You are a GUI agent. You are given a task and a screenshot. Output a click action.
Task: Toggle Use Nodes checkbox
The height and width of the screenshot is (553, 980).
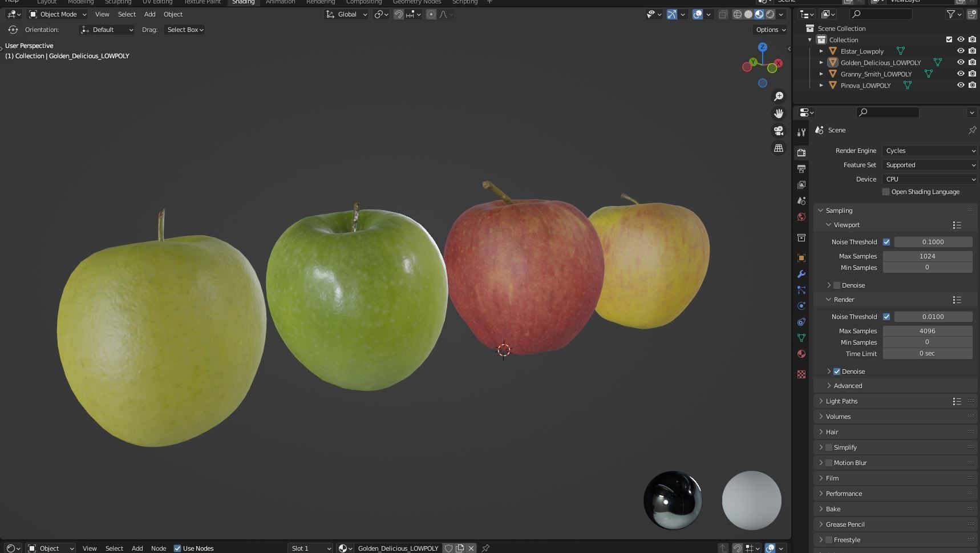(x=177, y=548)
